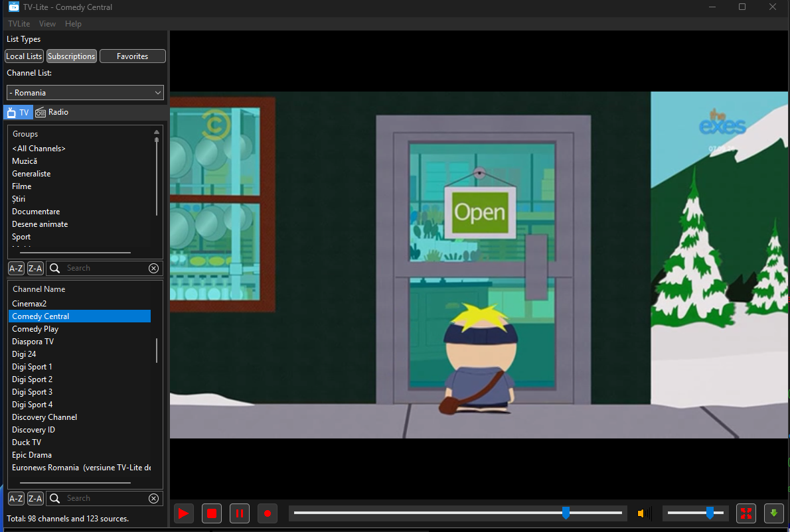Click the channel search magnifier icon
The image size is (790, 532).
click(55, 498)
